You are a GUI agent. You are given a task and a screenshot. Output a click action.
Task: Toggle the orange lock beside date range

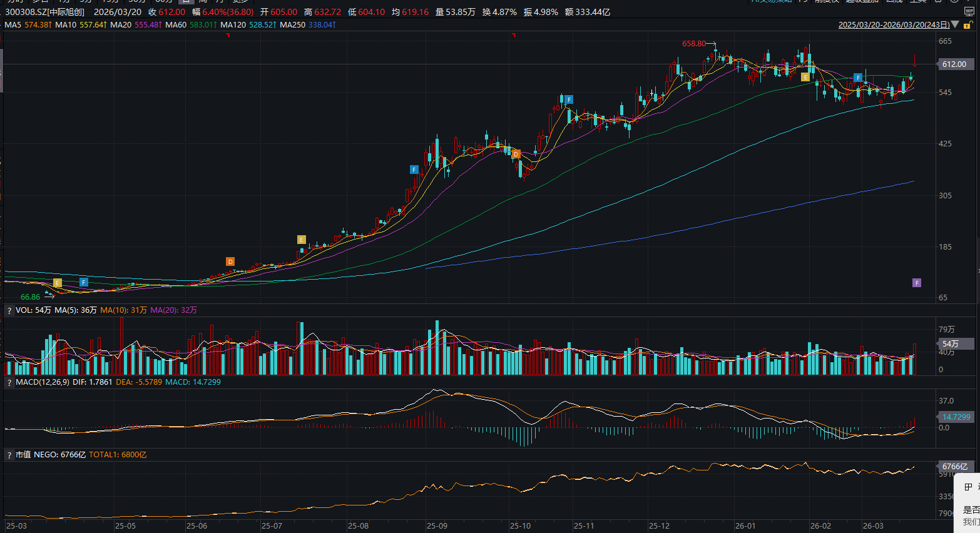tap(967, 25)
